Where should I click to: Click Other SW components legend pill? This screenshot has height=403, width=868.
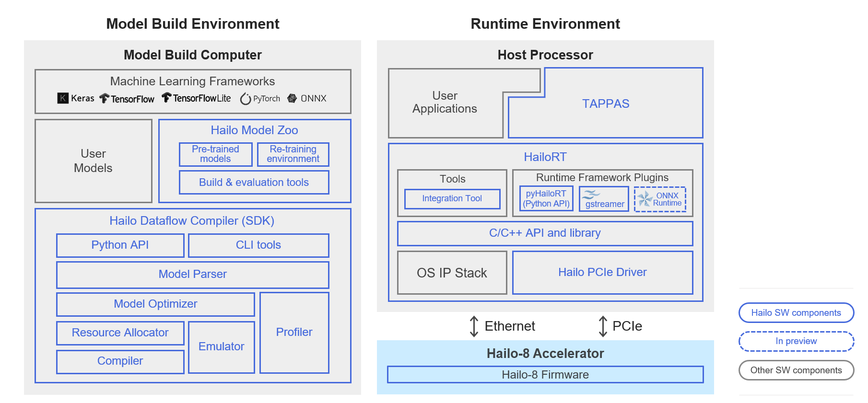pos(797,370)
